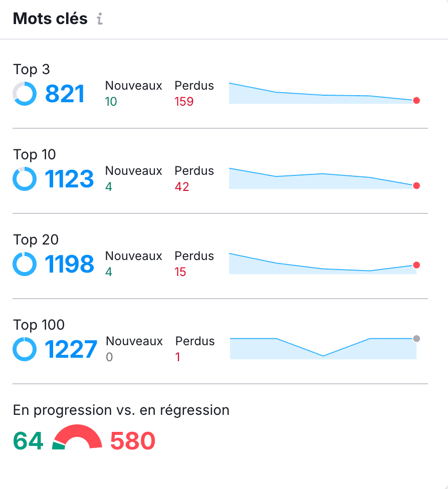The width and height of the screenshot is (448, 489).
Task: Open the 821 Top 3 keywords count
Action: pyautogui.click(x=65, y=94)
